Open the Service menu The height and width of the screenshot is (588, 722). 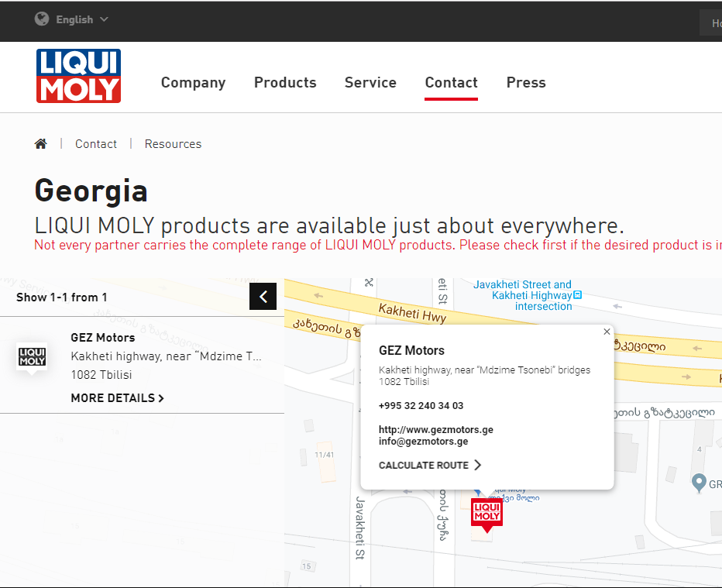click(x=370, y=83)
